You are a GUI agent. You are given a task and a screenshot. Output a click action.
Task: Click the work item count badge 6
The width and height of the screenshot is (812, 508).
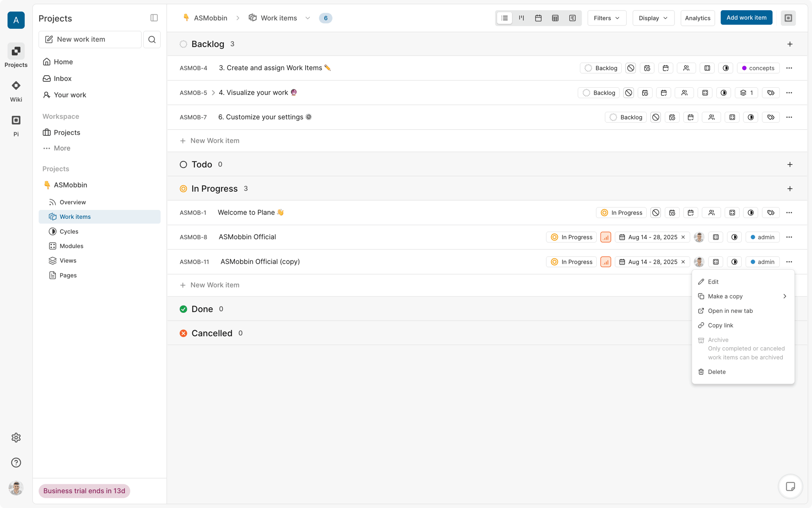(326, 18)
